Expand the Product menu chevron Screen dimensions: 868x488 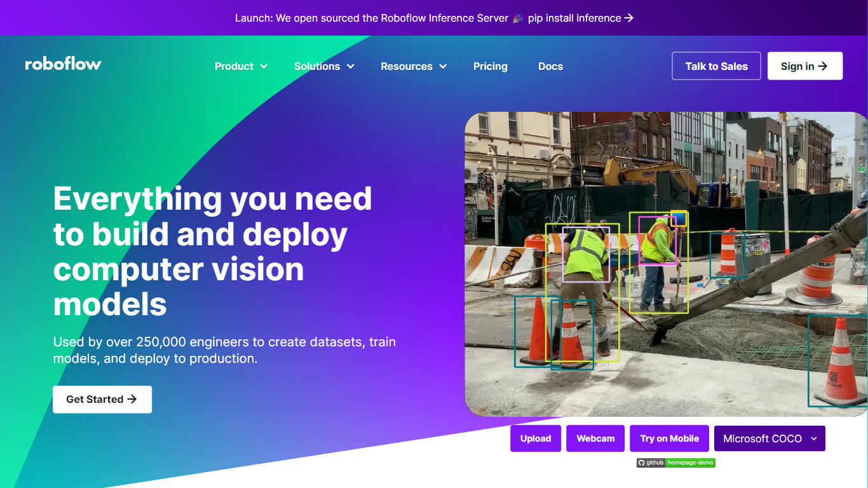coord(264,67)
